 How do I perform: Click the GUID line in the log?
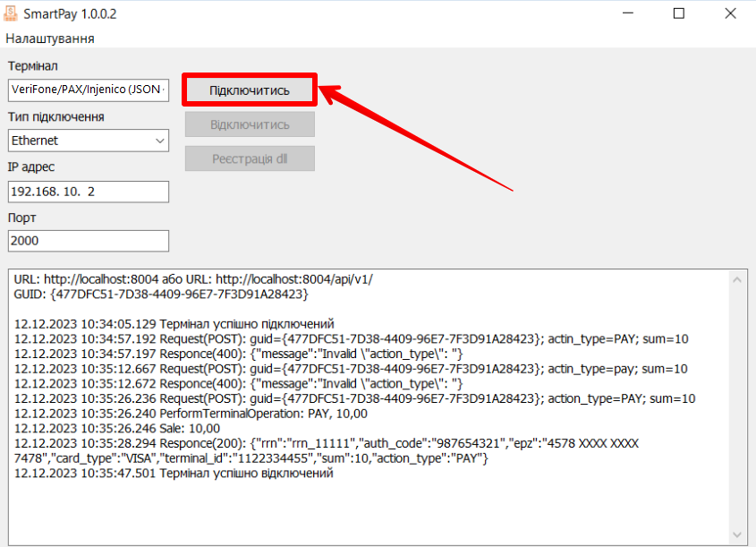(x=161, y=294)
